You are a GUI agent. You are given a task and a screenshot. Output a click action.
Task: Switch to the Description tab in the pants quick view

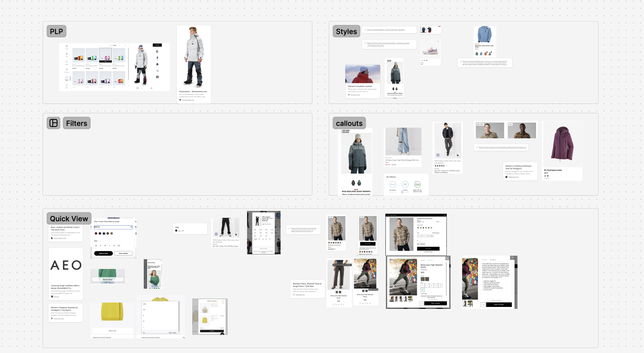pos(431,260)
